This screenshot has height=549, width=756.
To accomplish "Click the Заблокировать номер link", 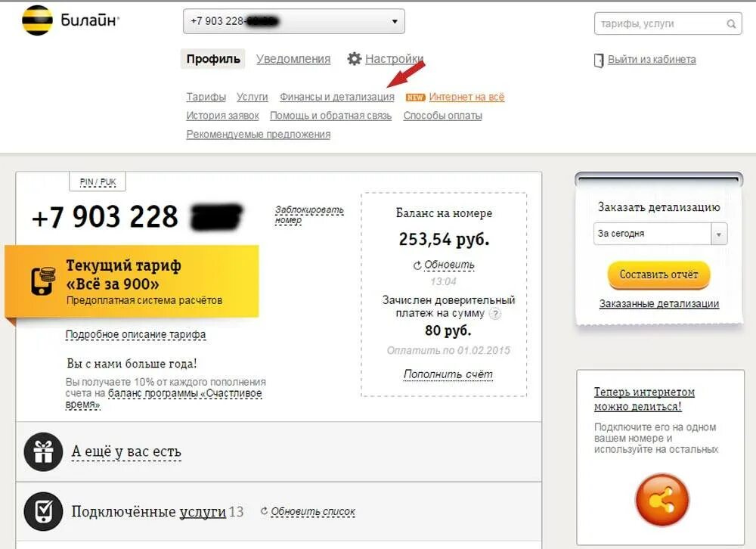I will coord(309,216).
